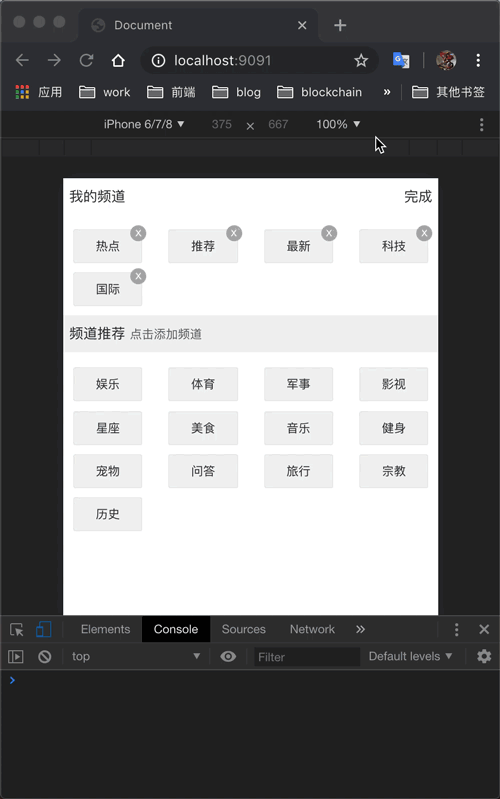Switch to the Console tab
The width and height of the screenshot is (500, 799).
coord(176,629)
